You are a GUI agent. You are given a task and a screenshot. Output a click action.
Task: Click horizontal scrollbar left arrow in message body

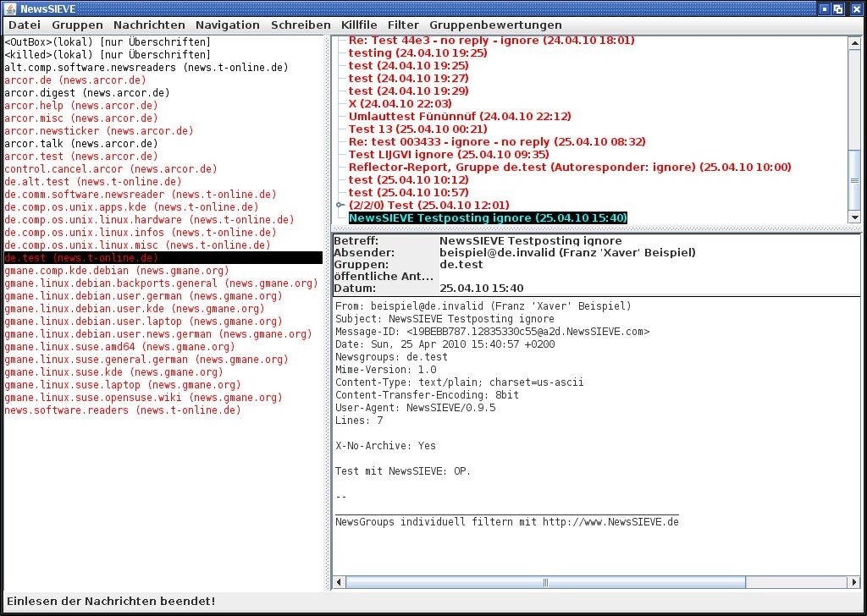point(339,582)
